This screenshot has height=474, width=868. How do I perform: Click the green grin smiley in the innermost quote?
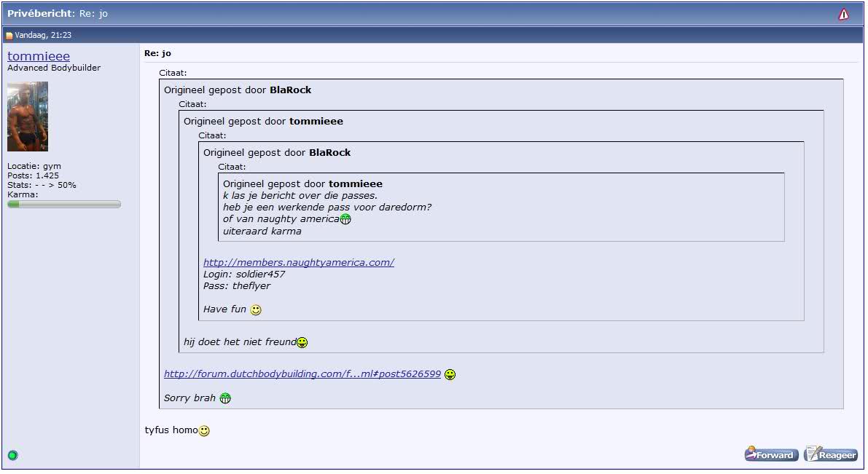pyautogui.click(x=345, y=219)
